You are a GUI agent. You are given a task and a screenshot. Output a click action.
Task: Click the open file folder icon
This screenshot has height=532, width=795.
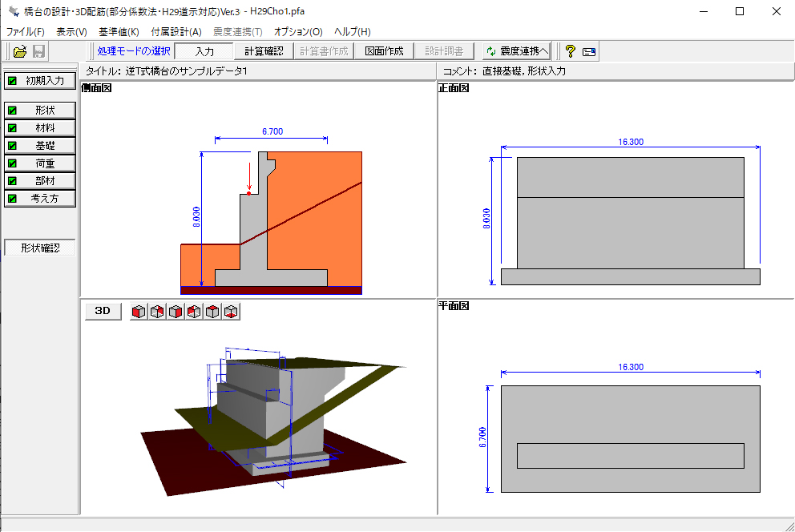[20, 51]
